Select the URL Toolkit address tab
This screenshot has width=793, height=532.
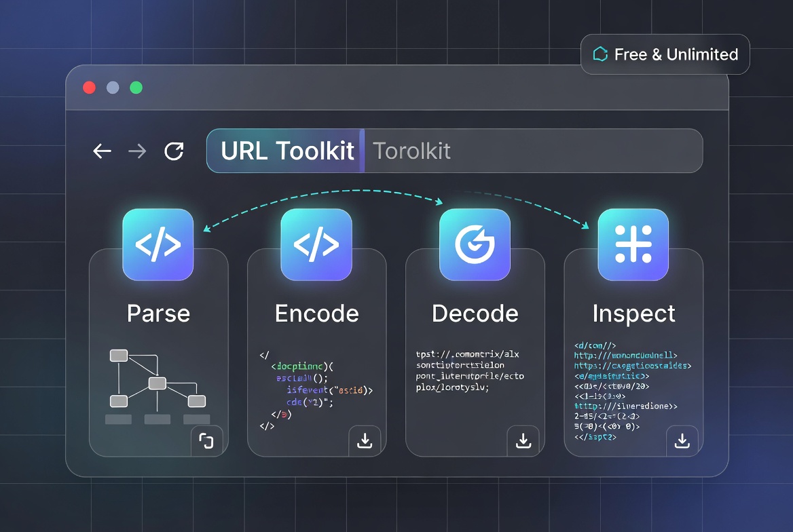(x=286, y=151)
